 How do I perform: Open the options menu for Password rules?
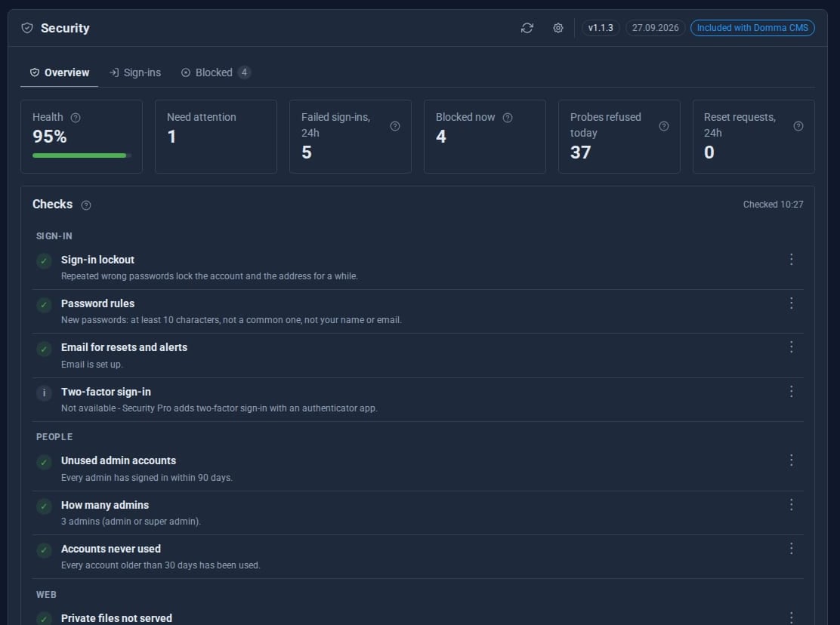click(x=791, y=303)
